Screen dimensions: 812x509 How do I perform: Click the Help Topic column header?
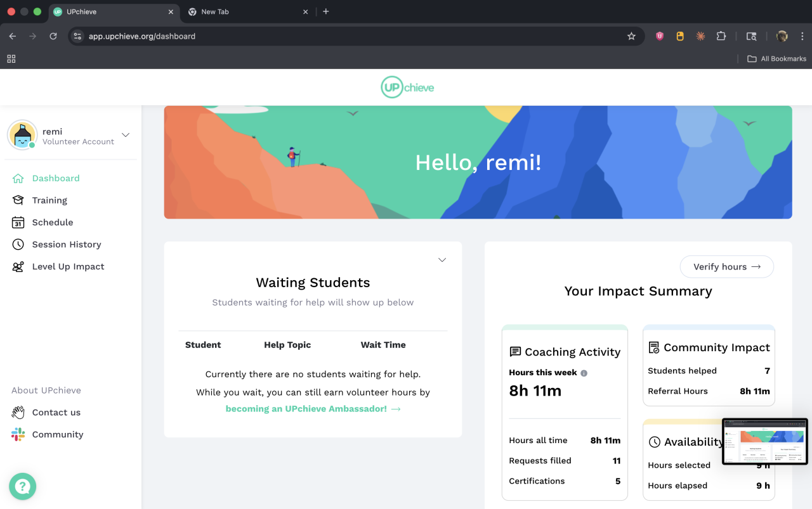pyautogui.click(x=287, y=345)
